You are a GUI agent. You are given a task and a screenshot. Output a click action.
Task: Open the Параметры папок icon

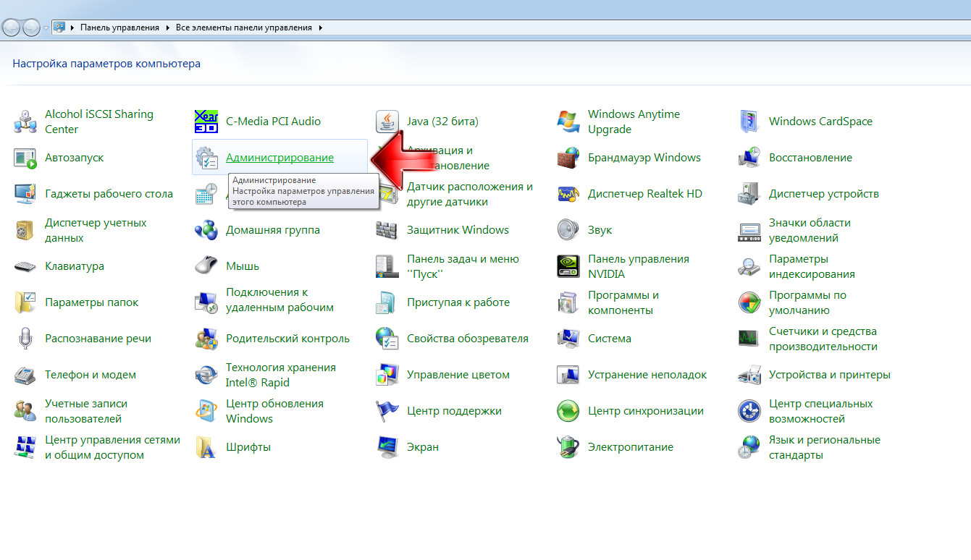25,302
